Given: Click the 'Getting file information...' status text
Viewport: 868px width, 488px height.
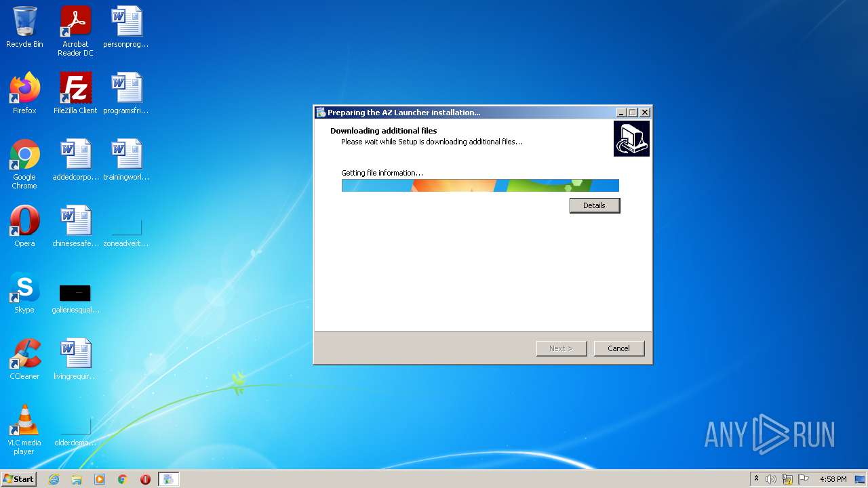Looking at the screenshot, I should click(382, 173).
